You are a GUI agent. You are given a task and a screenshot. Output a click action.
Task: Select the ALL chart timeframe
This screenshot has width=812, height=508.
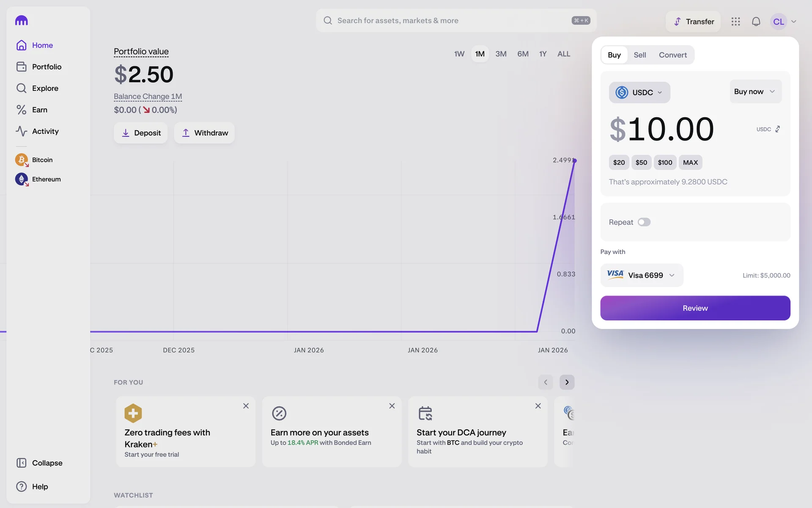563,54
